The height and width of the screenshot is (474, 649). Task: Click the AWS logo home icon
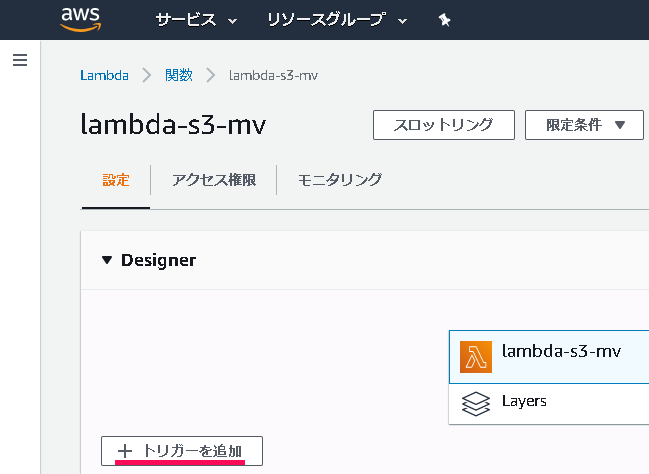pos(81,19)
